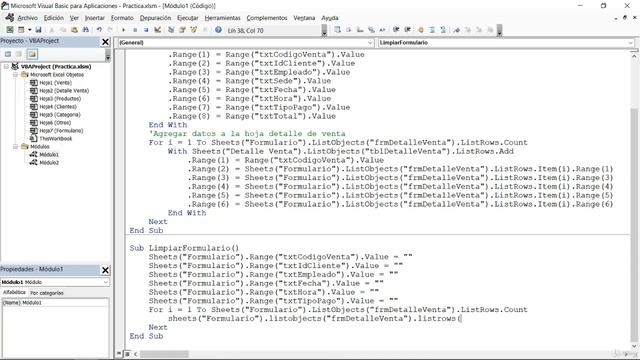The image size is (640, 360).
Task: Uncomment the selected block via toolbar icon
Action: (443, 30)
